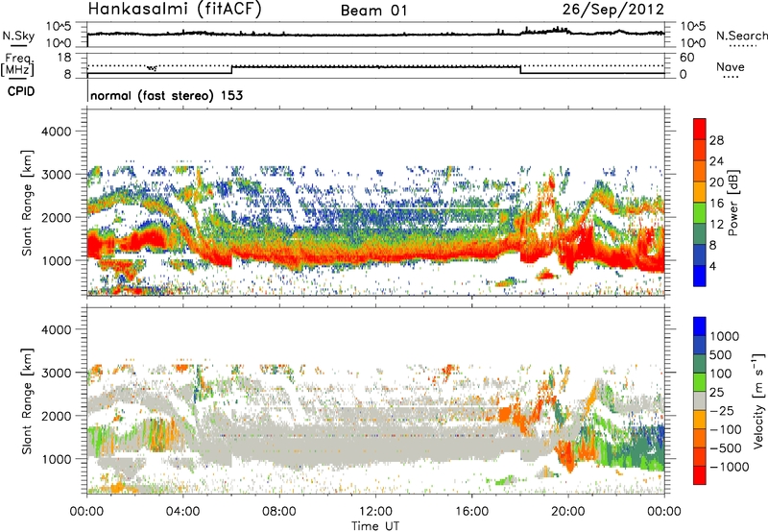
Task: Click the '1000' tick on Velocity colorbar
Action: (x=724, y=336)
